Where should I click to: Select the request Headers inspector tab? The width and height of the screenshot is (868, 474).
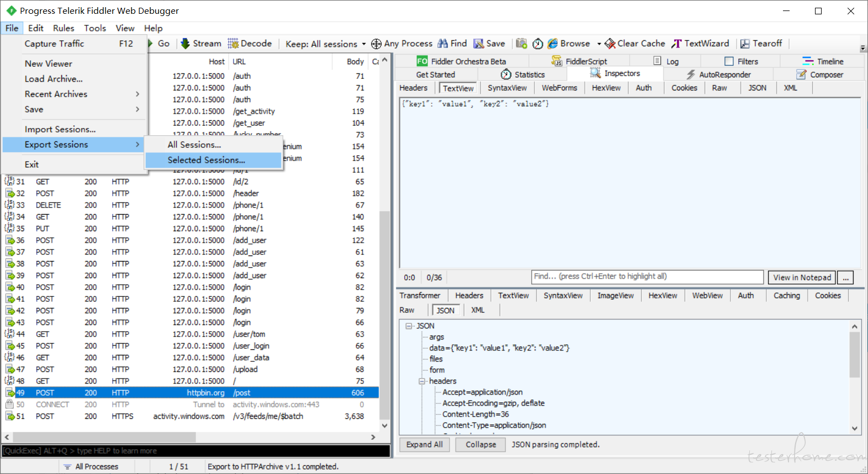click(414, 88)
